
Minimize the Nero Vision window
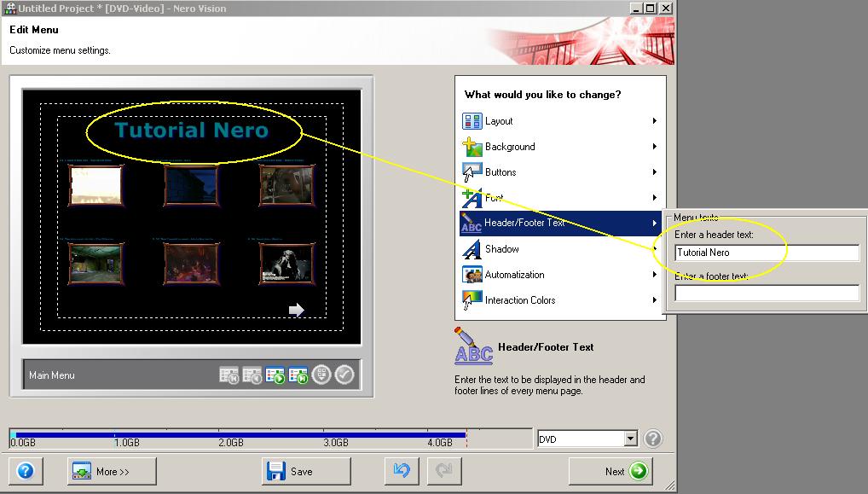[636, 9]
